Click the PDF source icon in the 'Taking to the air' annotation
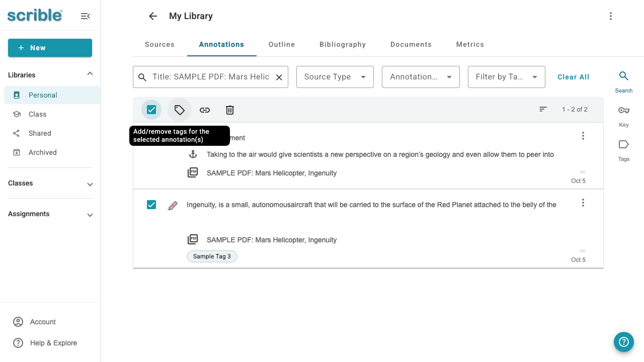The height and width of the screenshot is (362, 644). pyautogui.click(x=193, y=172)
